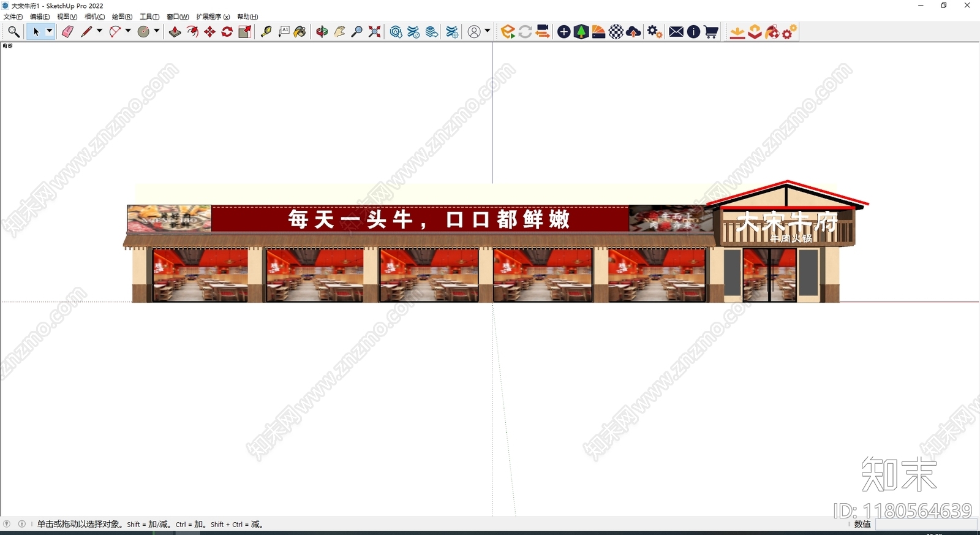Select the Move tool
Image resolution: width=980 pixels, height=535 pixels.
(209, 32)
